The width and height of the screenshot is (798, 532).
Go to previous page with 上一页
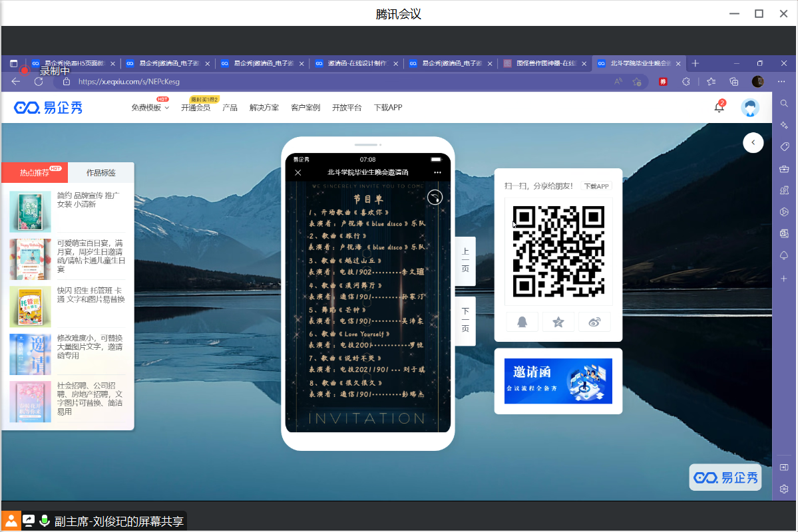pyautogui.click(x=465, y=261)
